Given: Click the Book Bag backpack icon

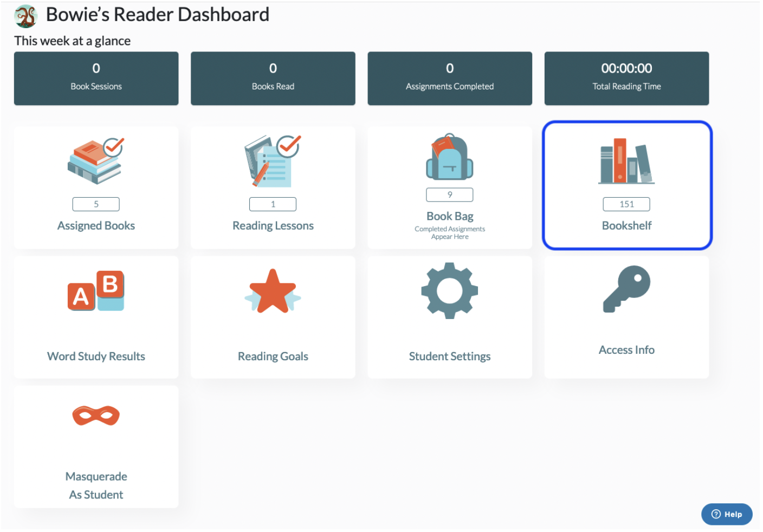Looking at the screenshot, I should [x=450, y=156].
